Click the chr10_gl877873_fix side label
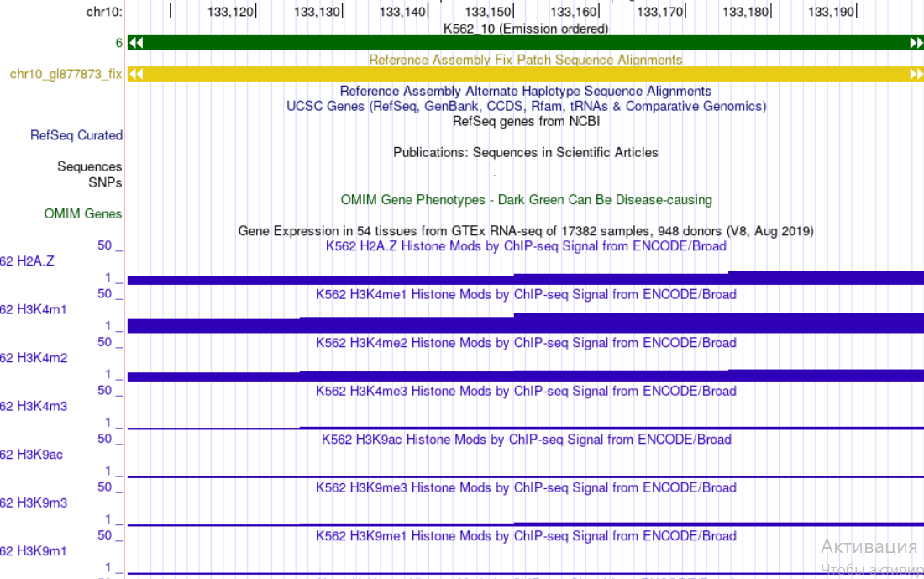Viewport: 924px width, 579px height. [66, 74]
